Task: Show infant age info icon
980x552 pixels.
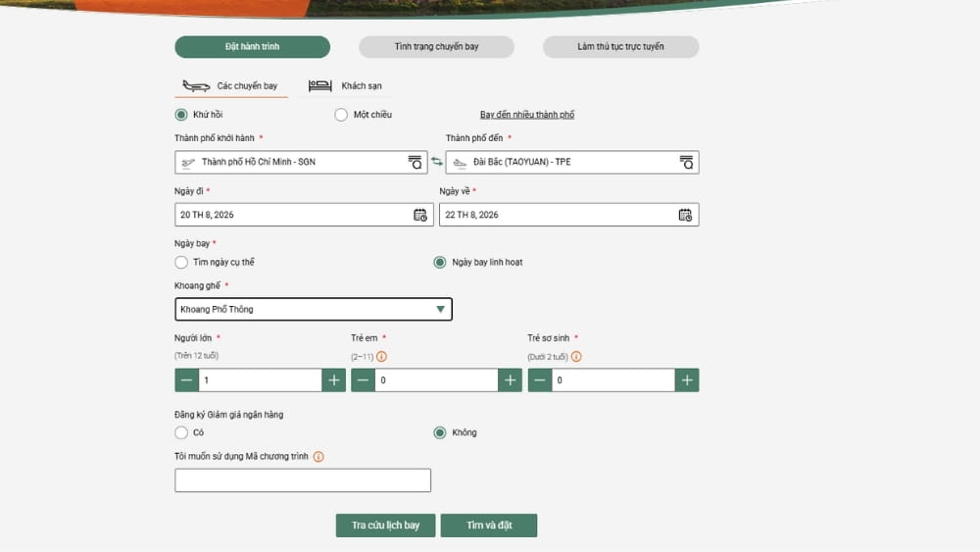Action: tap(576, 356)
